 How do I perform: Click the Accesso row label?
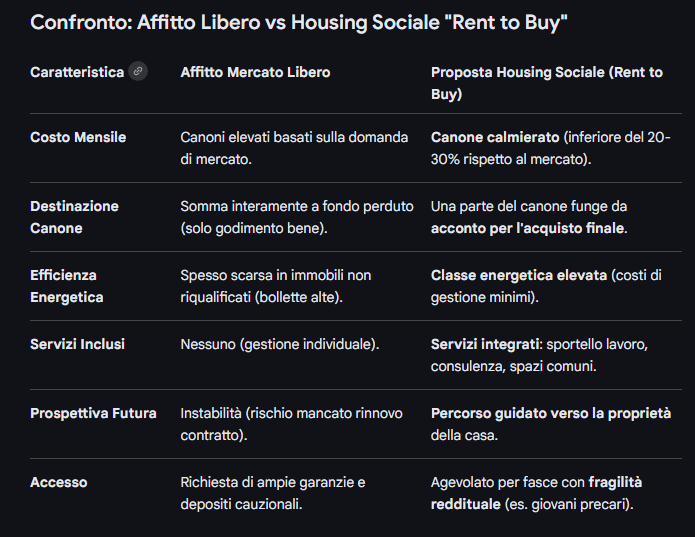click(58, 482)
